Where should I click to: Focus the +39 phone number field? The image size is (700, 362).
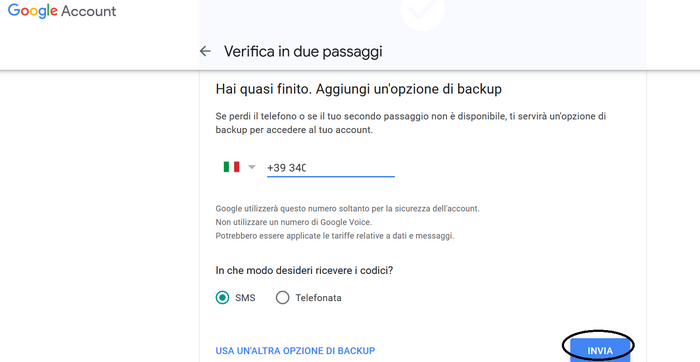coord(331,168)
